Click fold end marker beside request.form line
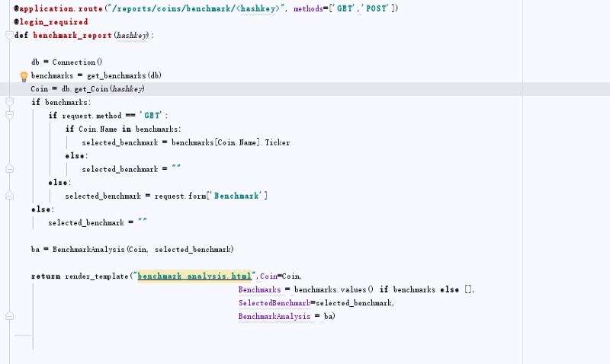 tap(9, 196)
